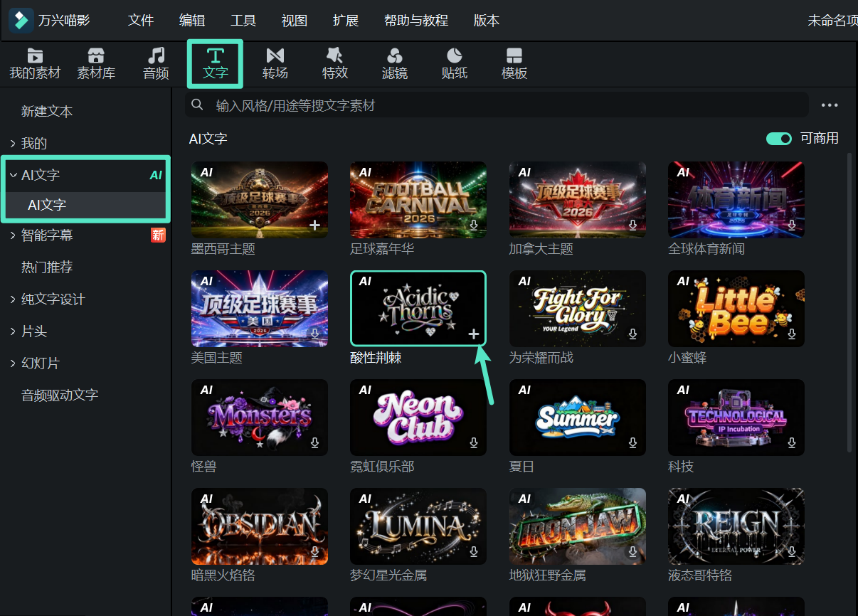
Task: Open the 视图 menu
Action: click(295, 21)
